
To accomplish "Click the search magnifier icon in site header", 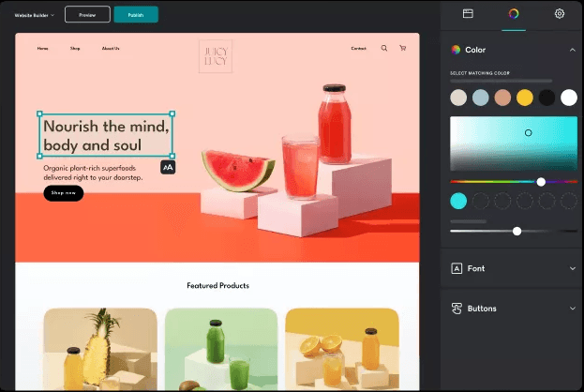I will click(x=384, y=48).
